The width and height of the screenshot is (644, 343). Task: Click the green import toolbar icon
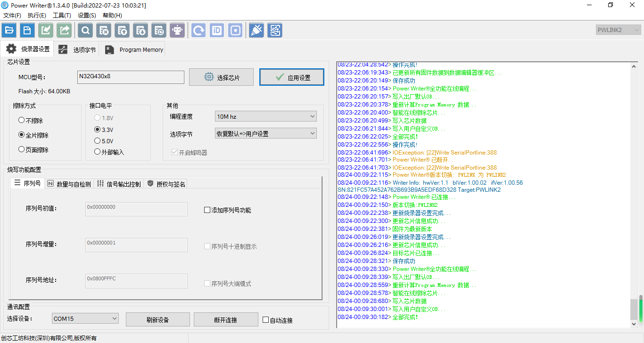point(46,31)
